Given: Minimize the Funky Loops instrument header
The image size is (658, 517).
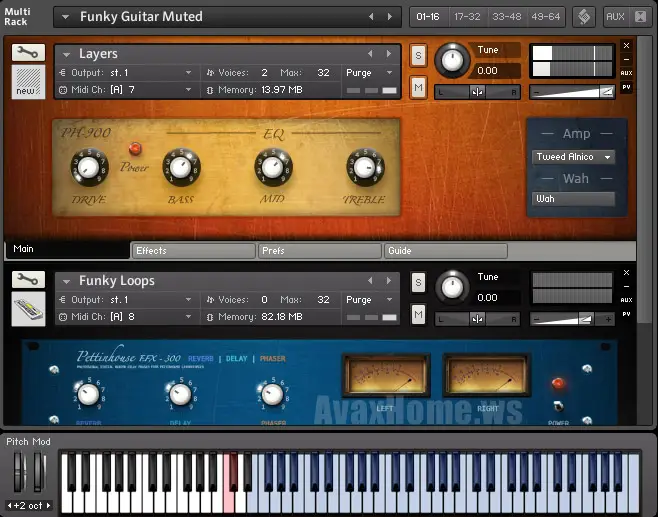Looking at the screenshot, I should (x=626, y=286).
